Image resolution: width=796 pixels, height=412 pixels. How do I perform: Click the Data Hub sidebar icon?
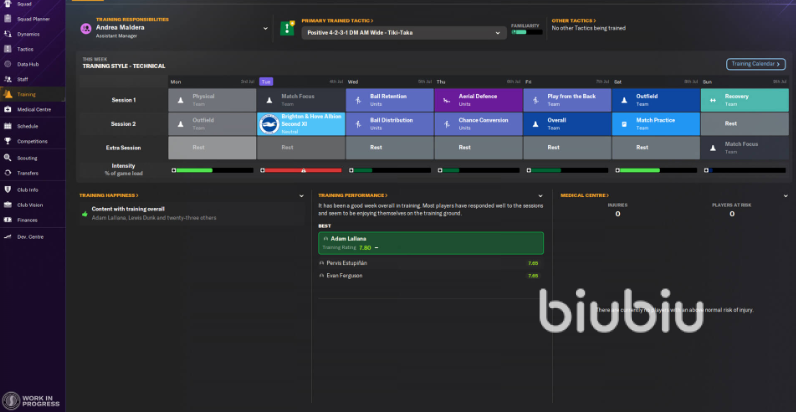6,63
